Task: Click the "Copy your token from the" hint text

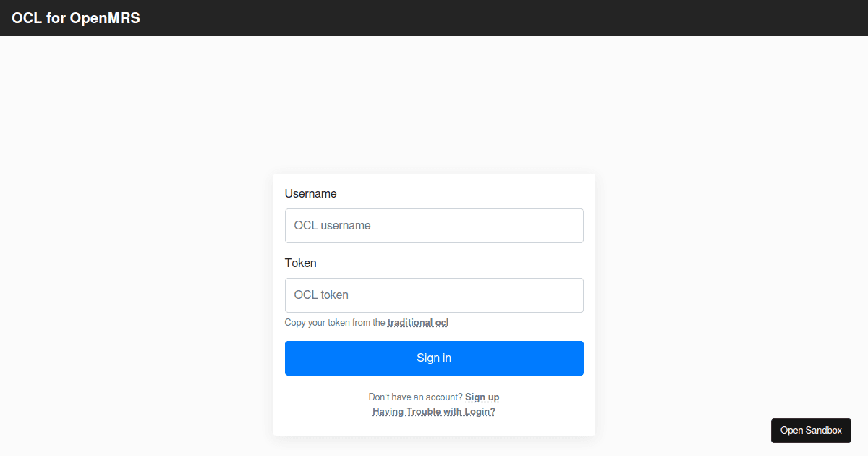Action: tap(335, 323)
